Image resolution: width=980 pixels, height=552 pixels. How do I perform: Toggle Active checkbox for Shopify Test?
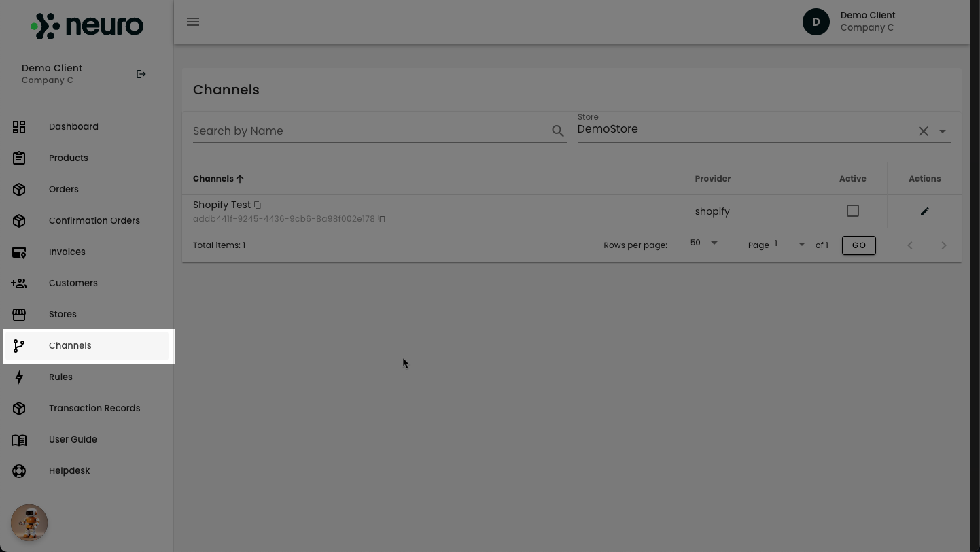click(853, 211)
